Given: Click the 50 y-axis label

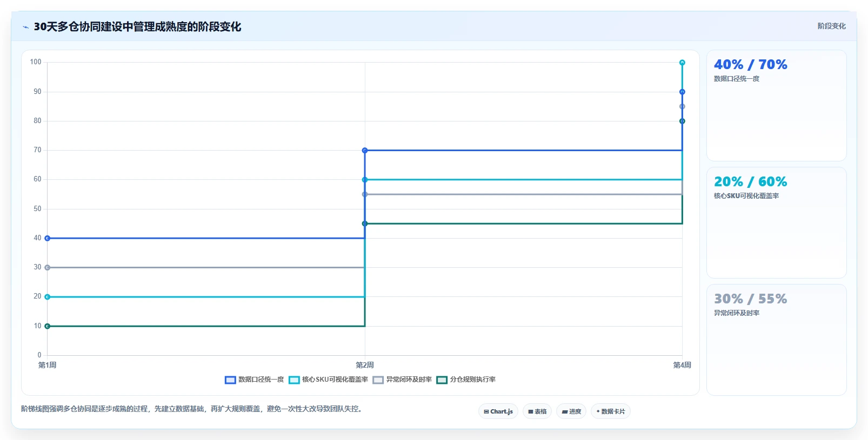Looking at the screenshot, I should (x=37, y=208).
